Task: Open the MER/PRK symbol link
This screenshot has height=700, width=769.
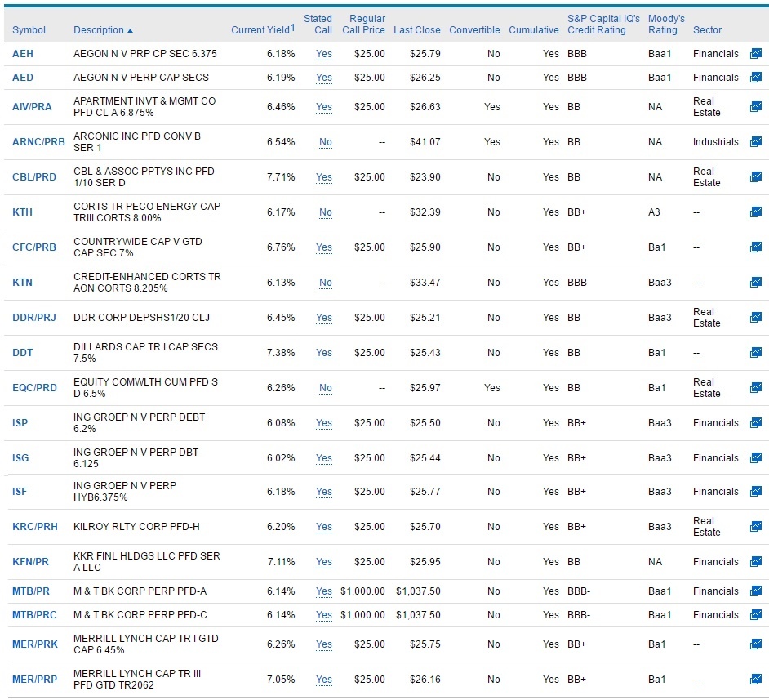Action: [x=35, y=644]
